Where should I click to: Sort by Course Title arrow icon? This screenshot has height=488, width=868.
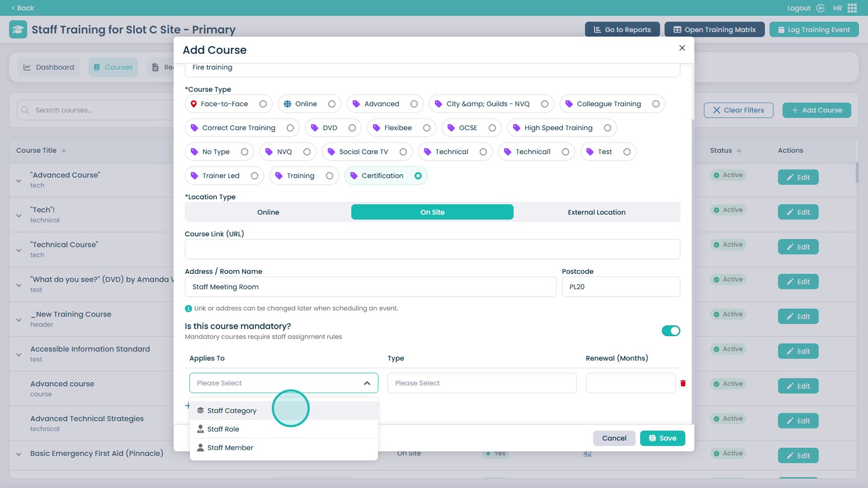63,150
